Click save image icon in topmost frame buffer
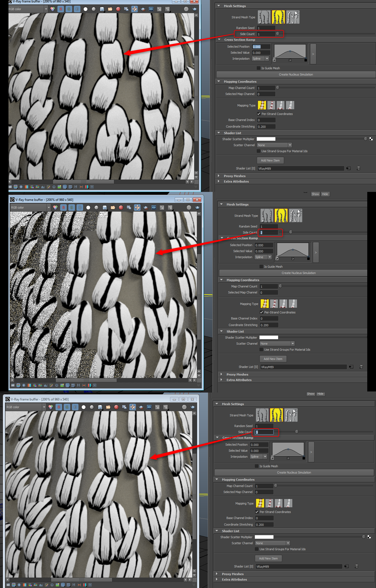The width and height of the screenshot is (376, 588). pyautogui.click(x=102, y=9)
